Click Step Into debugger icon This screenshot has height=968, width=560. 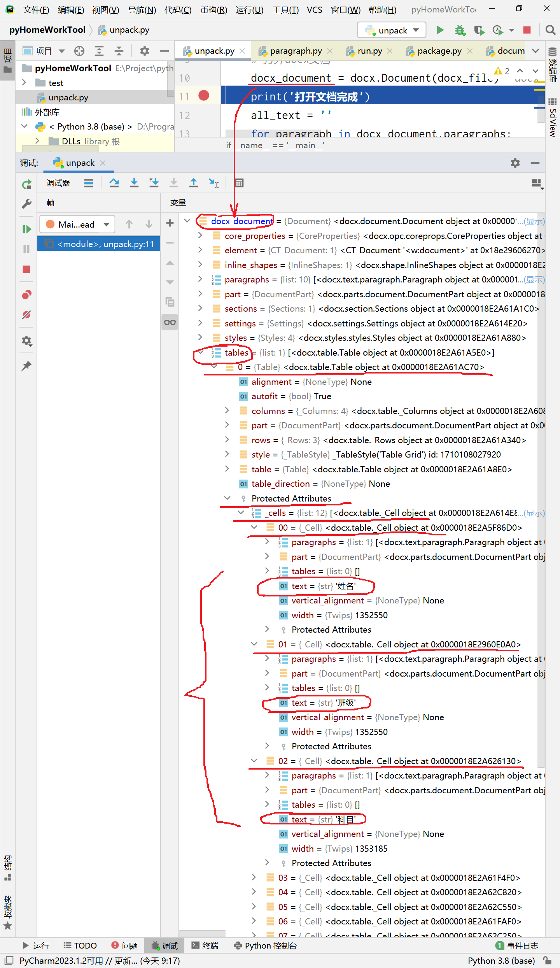click(x=134, y=182)
